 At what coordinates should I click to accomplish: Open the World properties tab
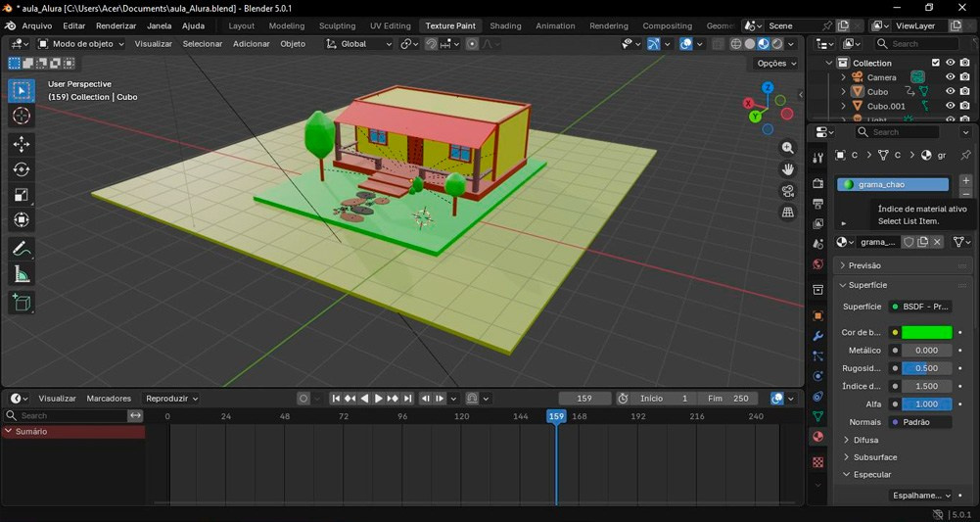[x=818, y=264]
